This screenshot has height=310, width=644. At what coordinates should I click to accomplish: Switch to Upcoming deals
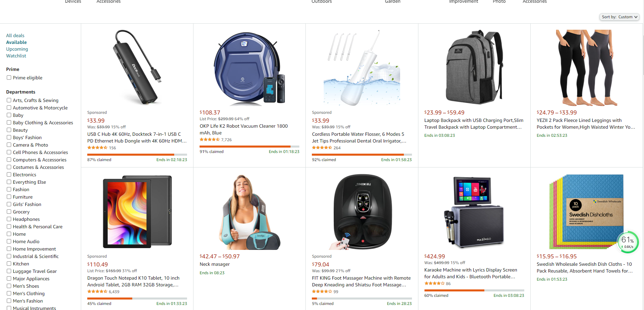pyautogui.click(x=17, y=49)
